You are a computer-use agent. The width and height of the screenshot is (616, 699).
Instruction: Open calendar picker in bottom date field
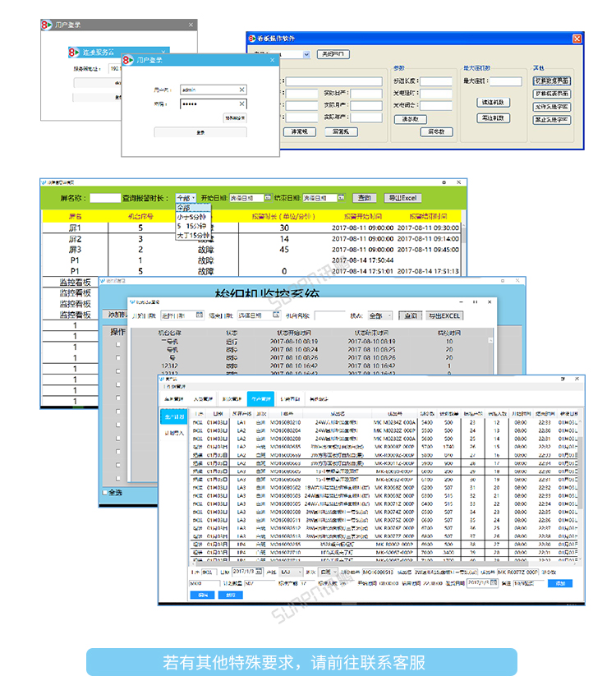258,571
